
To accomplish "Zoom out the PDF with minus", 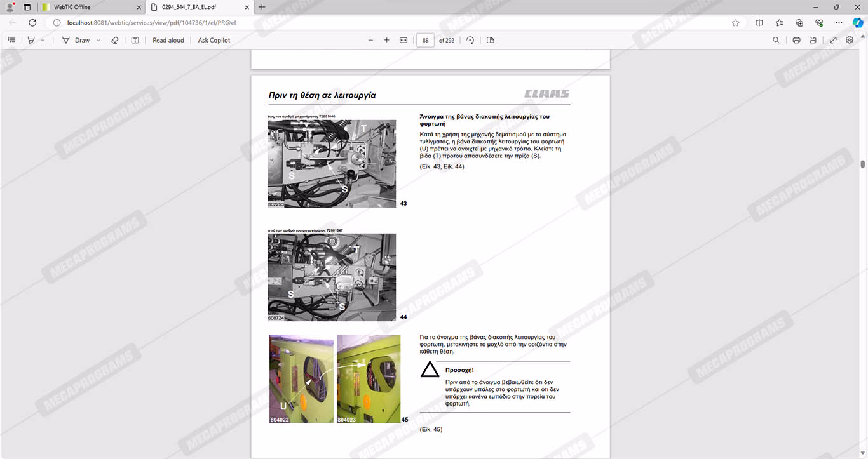I will coord(370,40).
